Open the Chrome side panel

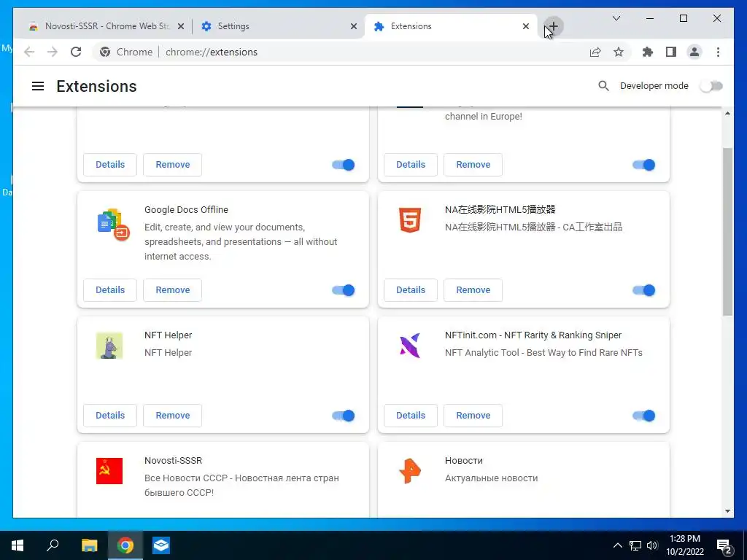click(x=671, y=52)
